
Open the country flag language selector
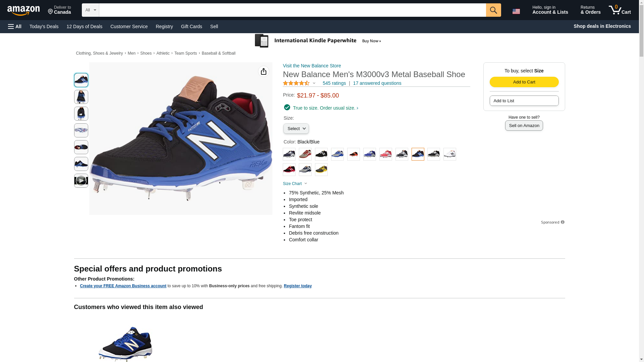pyautogui.click(x=516, y=11)
